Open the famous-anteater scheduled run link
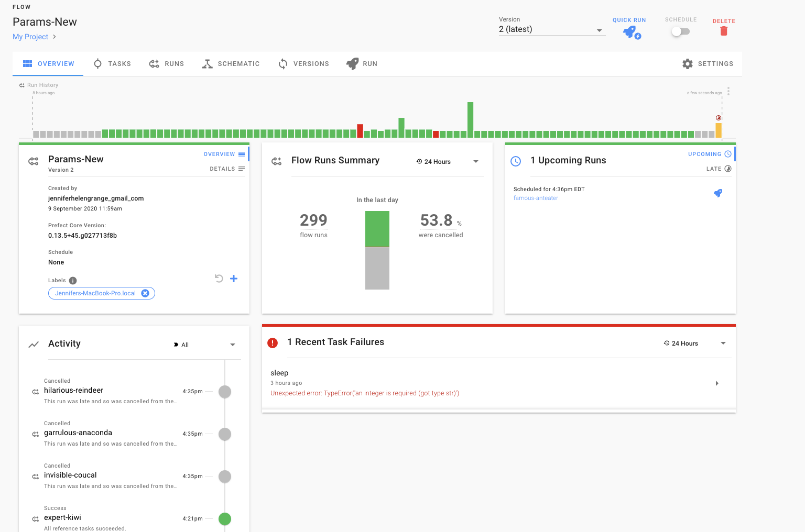Image resolution: width=805 pixels, height=532 pixels. pos(536,198)
